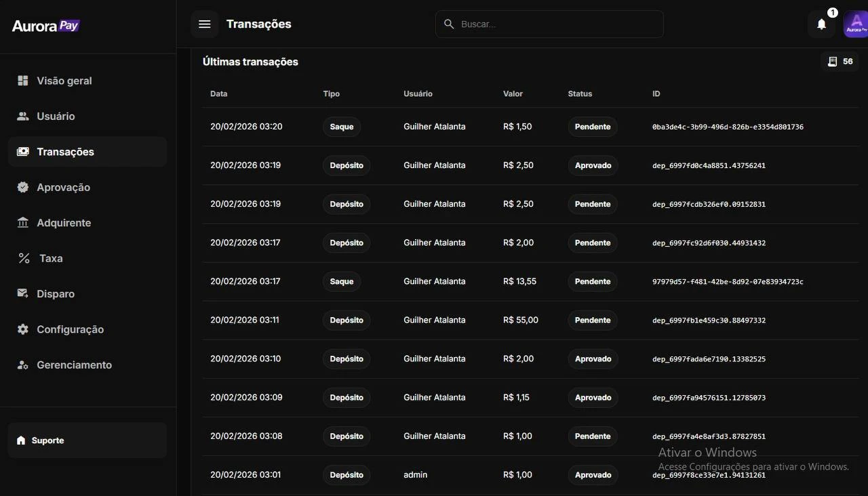Click the Disparo icon in sidebar
Image resolution: width=868 pixels, height=496 pixels.
(x=23, y=294)
